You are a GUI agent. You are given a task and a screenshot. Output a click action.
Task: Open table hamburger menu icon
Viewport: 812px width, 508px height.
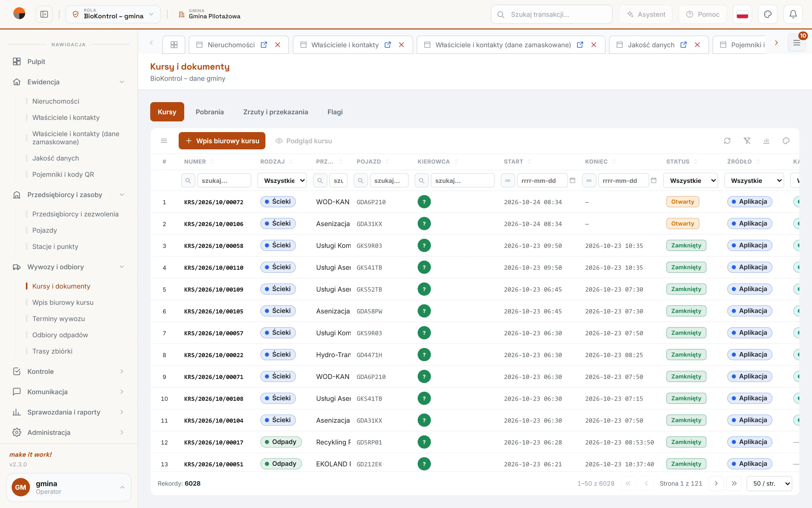[164, 141]
